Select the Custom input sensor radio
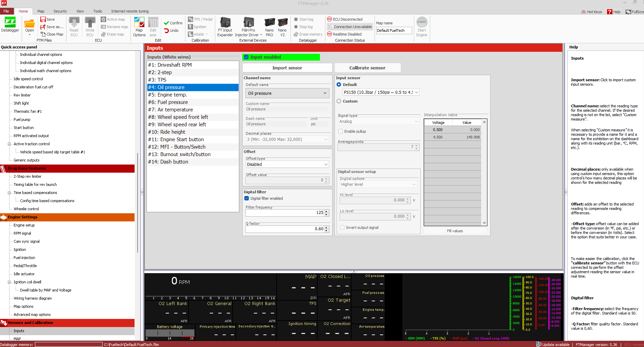The width and height of the screenshot is (644, 347). click(339, 101)
